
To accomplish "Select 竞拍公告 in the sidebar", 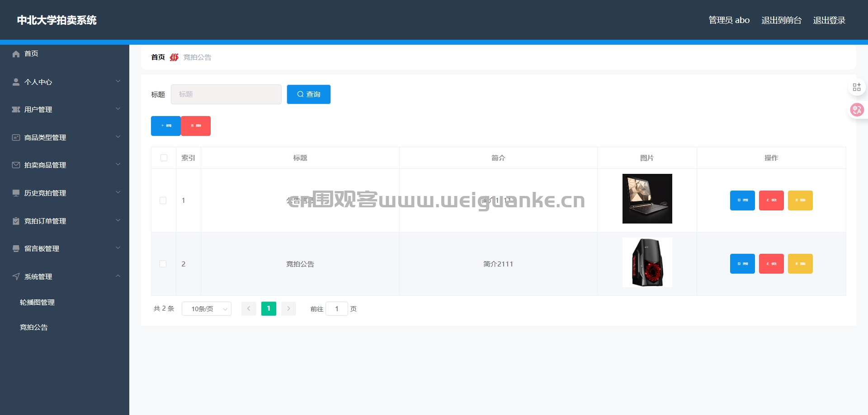I will tap(34, 327).
